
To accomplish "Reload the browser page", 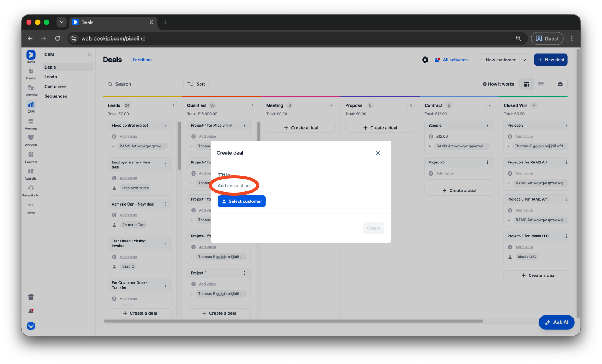I will (57, 38).
